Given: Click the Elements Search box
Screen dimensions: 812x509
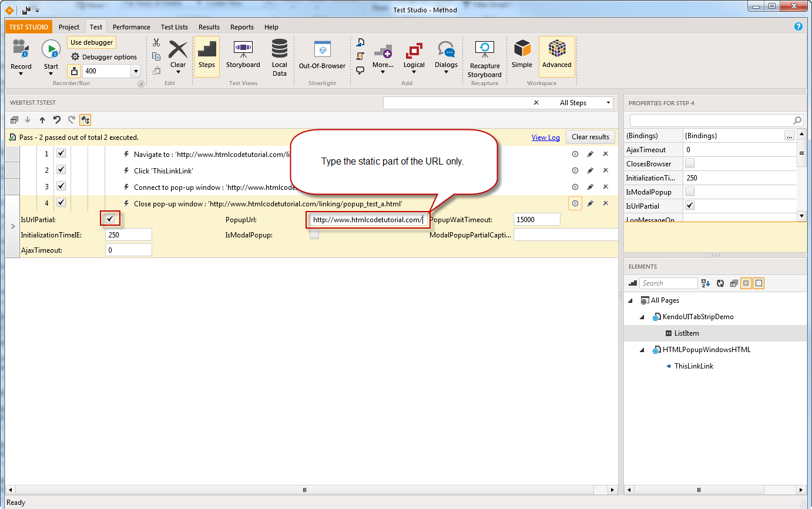Looking at the screenshot, I should (669, 283).
